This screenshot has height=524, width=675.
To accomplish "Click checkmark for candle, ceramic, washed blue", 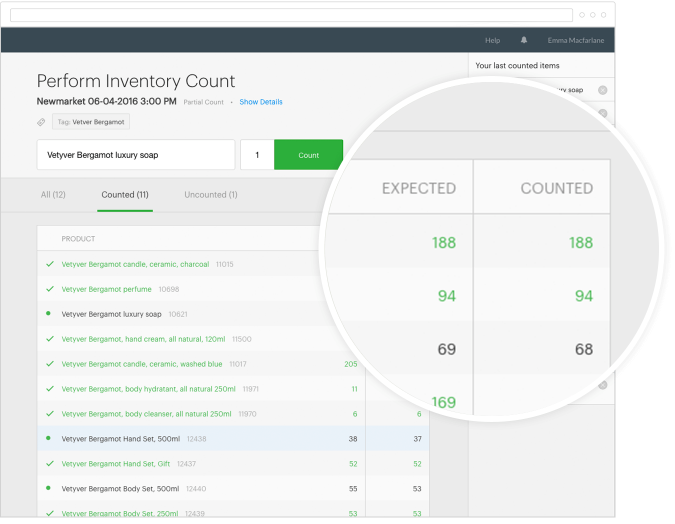I will pos(50,364).
